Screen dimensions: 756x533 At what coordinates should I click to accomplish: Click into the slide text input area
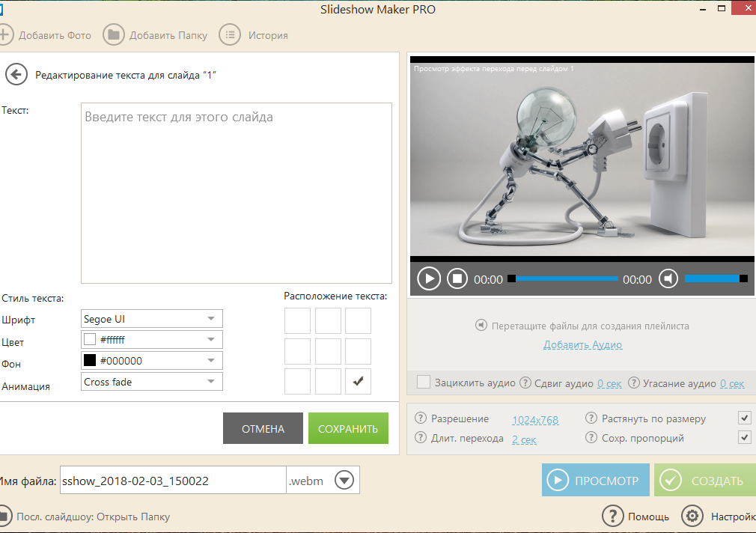point(237,193)
